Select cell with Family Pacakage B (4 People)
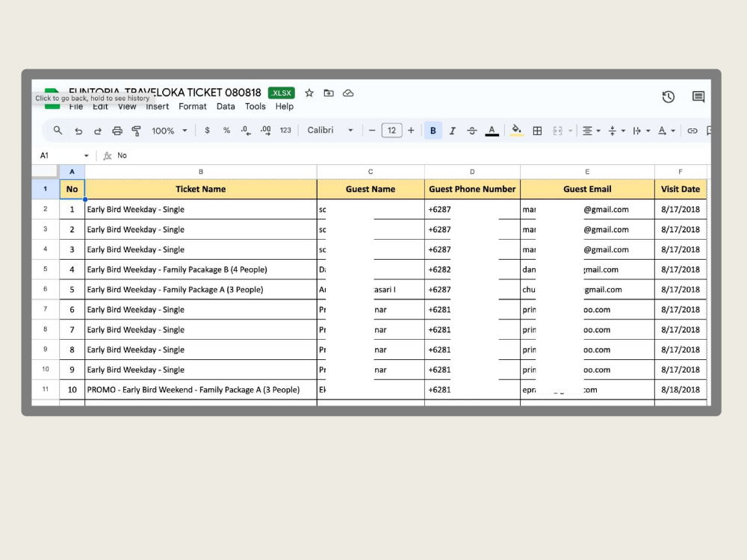Screen dimensions: 747x560 pos(200,270)
